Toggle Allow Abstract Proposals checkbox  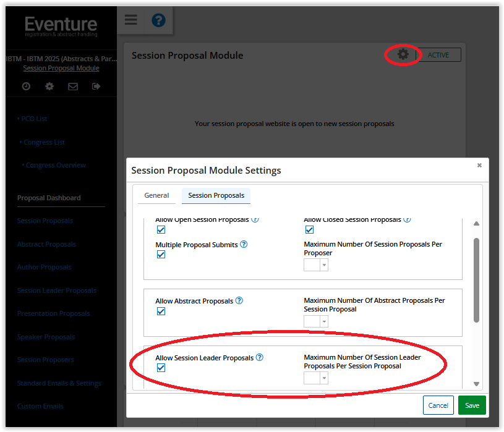click(x=161, y=311)
